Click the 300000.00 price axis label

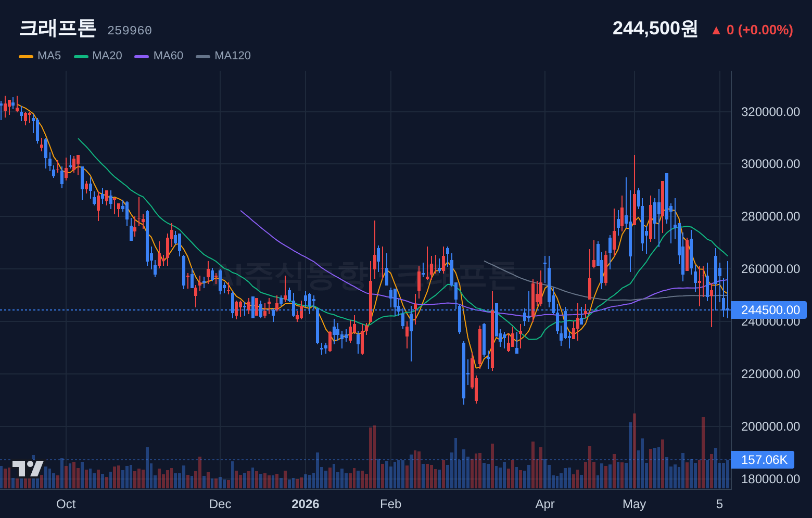click(x=770, y=164)
